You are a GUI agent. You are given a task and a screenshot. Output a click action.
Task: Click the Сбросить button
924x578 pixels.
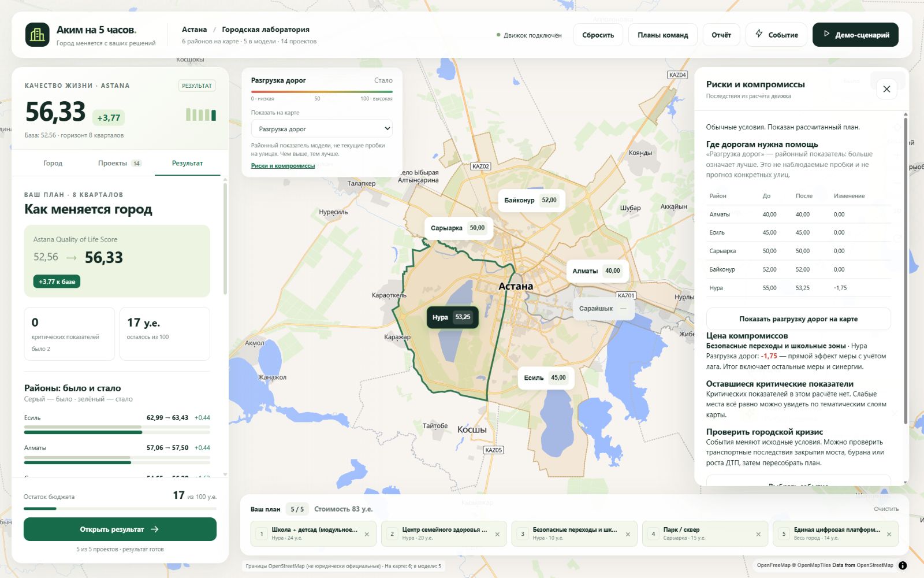pyautogui.click(x=598, y=35)
